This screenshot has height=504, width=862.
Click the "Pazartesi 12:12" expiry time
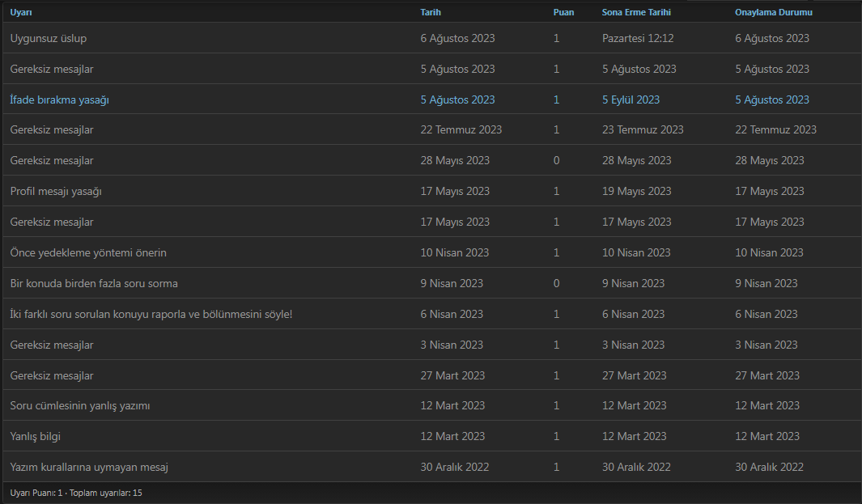[x=638, y=39]
